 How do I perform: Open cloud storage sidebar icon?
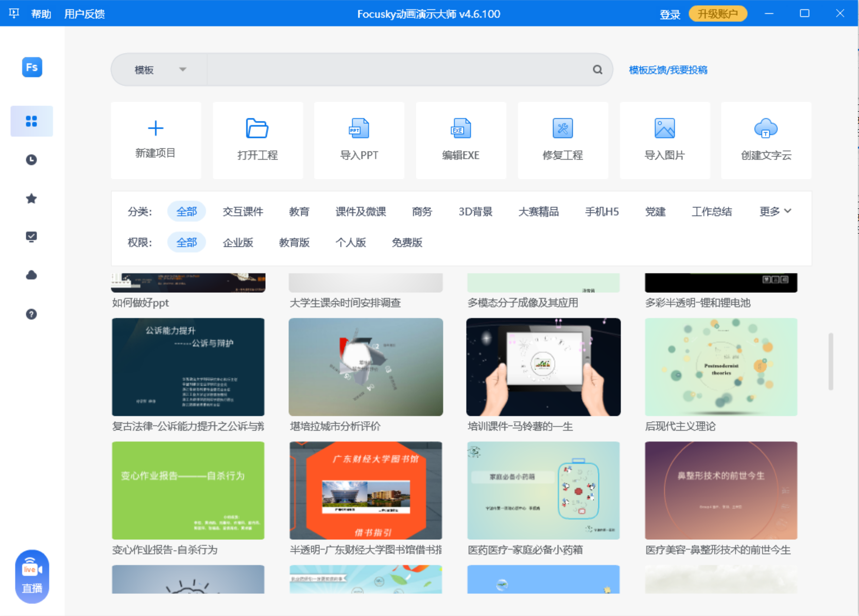click(x=31, y=275)
